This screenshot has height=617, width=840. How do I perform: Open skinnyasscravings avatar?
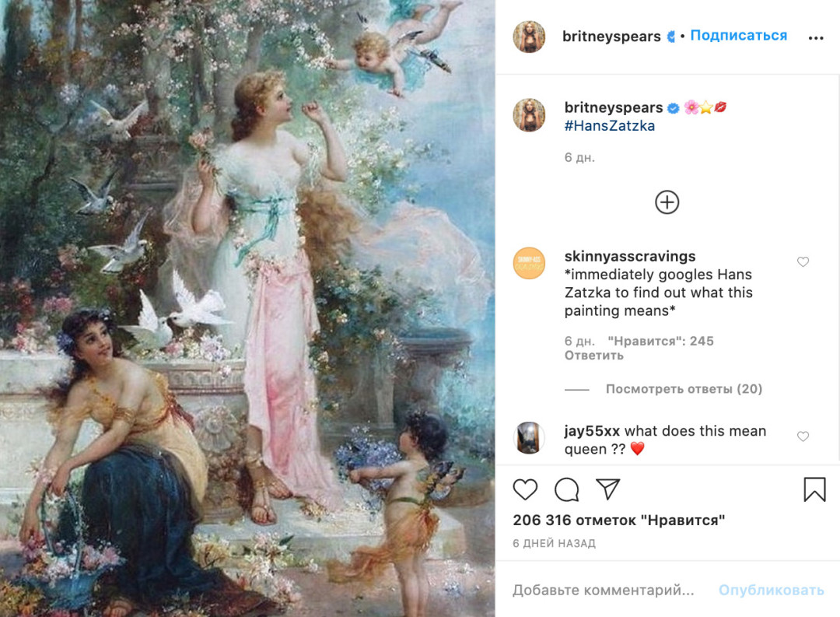(529, 263)
